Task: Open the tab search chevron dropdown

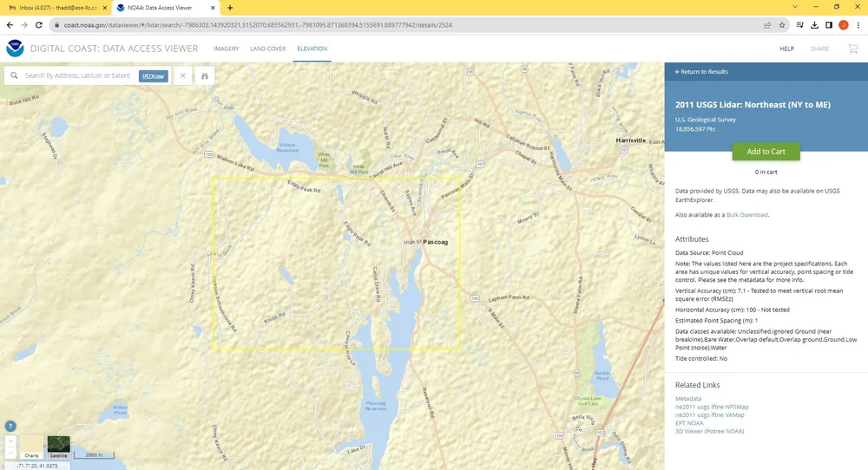Action: (x=795, y=7)
